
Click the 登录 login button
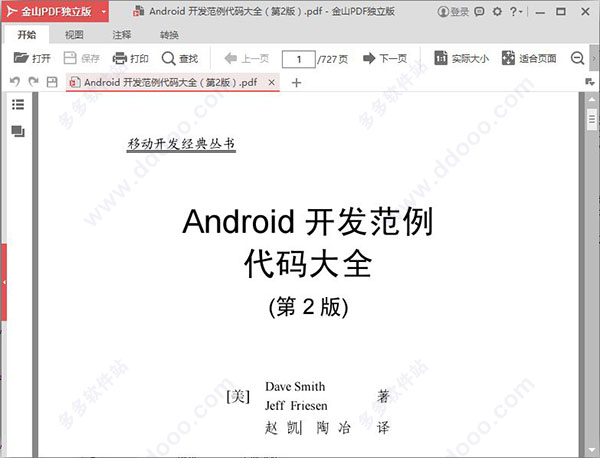pos(453,12)
